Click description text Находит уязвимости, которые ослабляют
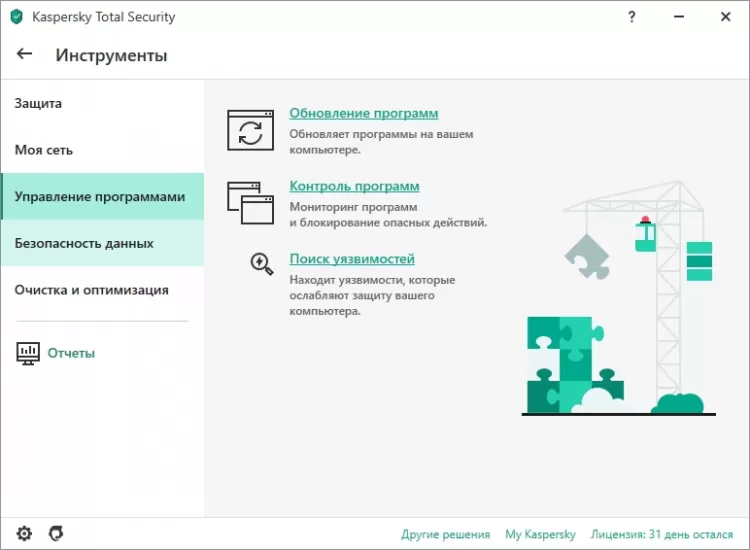 click(372, 295)
